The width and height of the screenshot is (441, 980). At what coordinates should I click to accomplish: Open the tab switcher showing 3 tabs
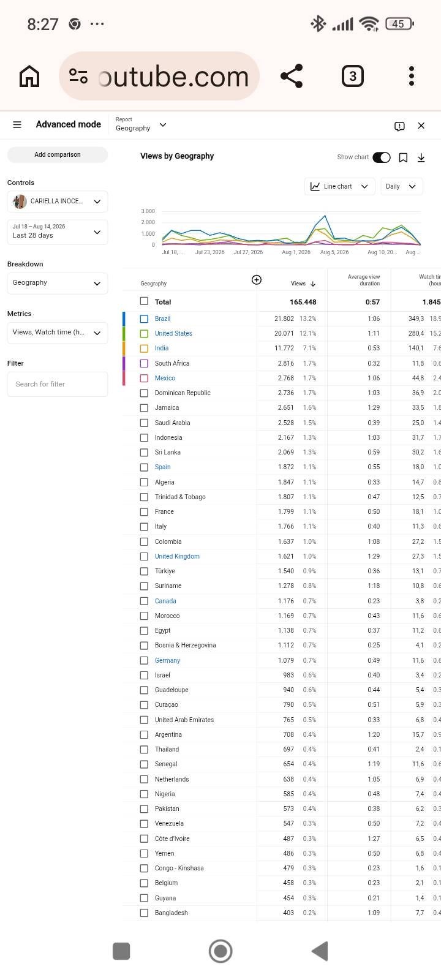(352, 76)
